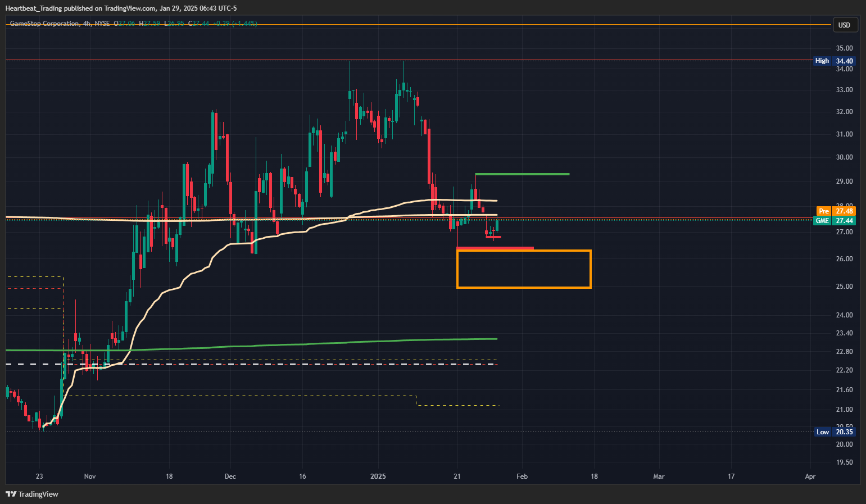Click the C27.44 close value in legend
The width and height of the screenshot is (866, 504).
199,24
